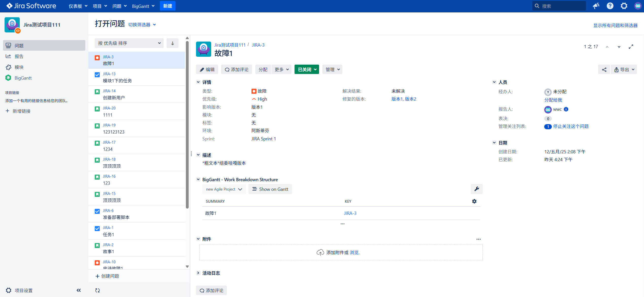Open the help question mark icon
Image resolution: width=644 pixels, height=297 pixels.
pyautogui.click(x=610, y=6)
